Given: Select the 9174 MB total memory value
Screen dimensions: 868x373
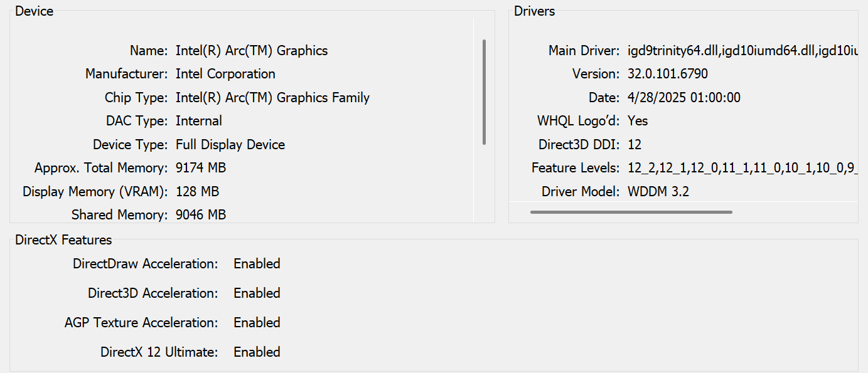Looking at the screenshot, I should click(201, 168).
